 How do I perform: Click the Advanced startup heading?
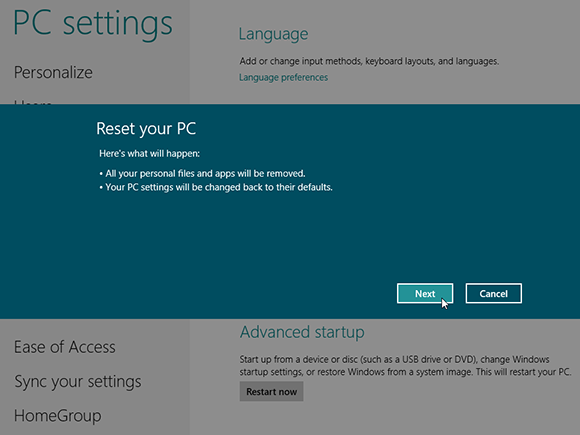(x=302, y=332)
